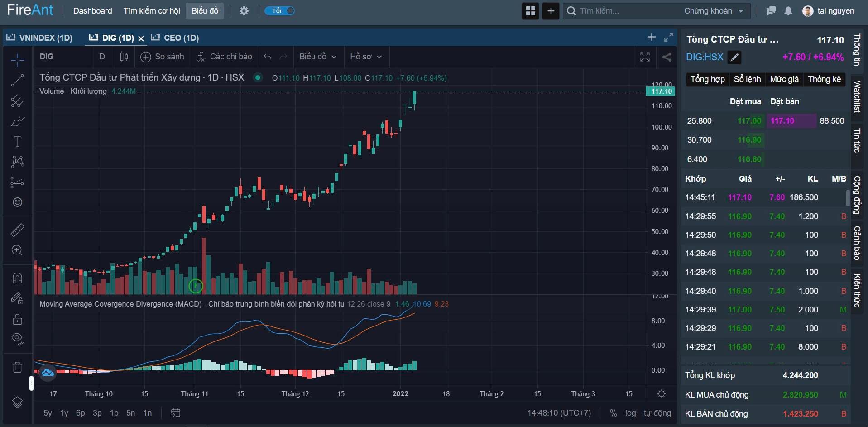Click the D interval selector

tap(102, 57)
